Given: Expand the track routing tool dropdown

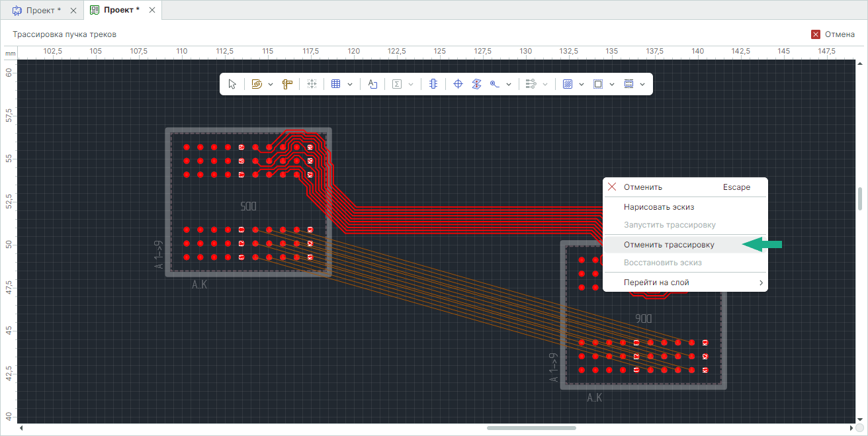Looking at the screenshot, I should (271, 84).
